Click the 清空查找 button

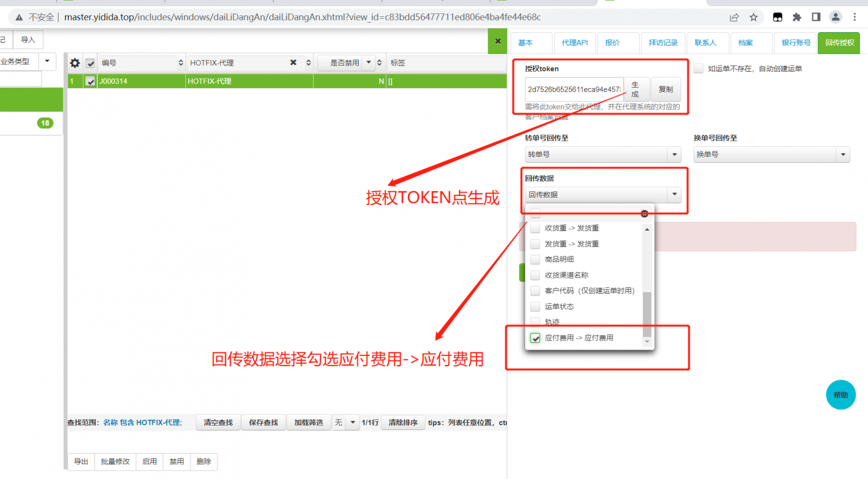click(218, 423)
